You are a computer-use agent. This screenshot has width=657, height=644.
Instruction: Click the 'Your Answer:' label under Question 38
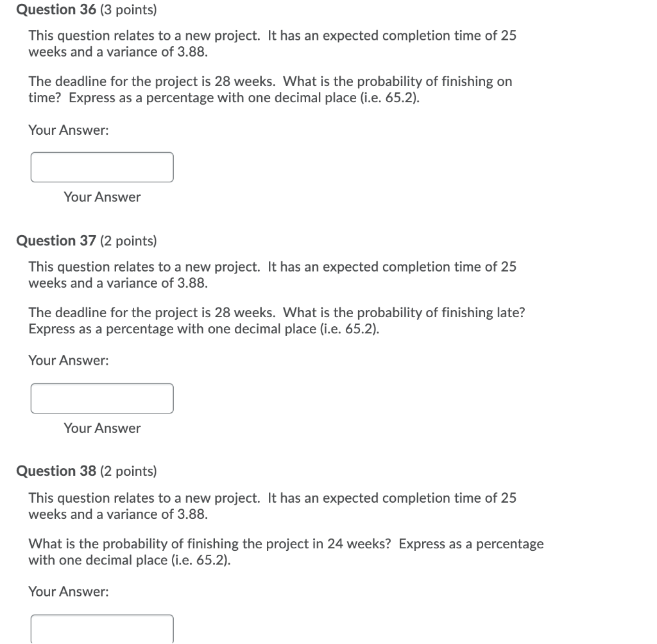tap(68, 591)
